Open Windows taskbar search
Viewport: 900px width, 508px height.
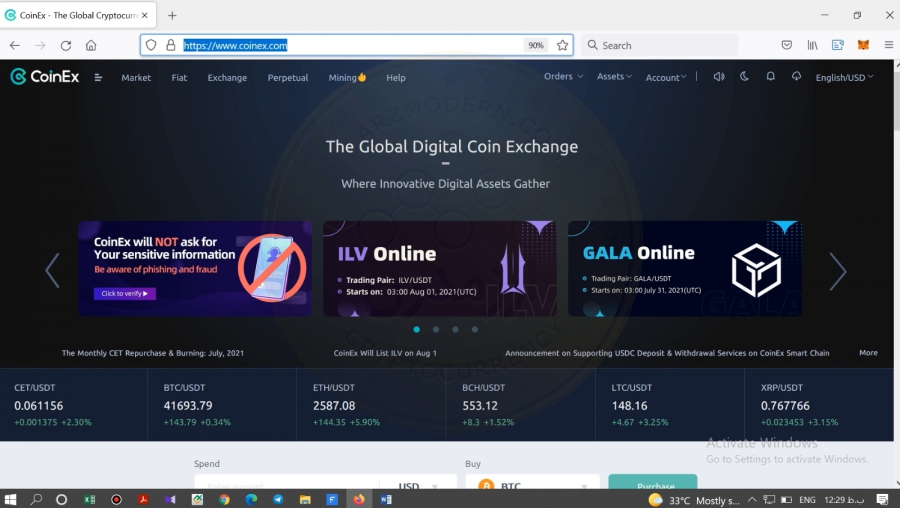click(36, 499)
